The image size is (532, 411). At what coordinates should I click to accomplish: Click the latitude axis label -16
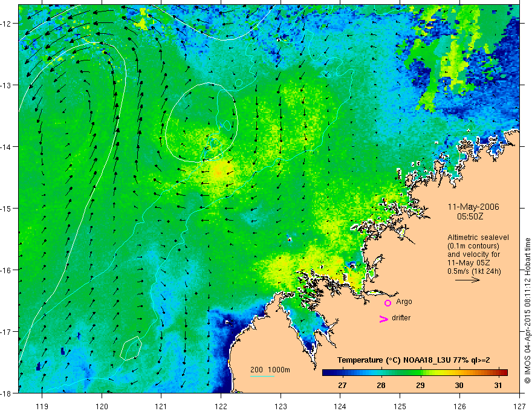tap(6, 270)
